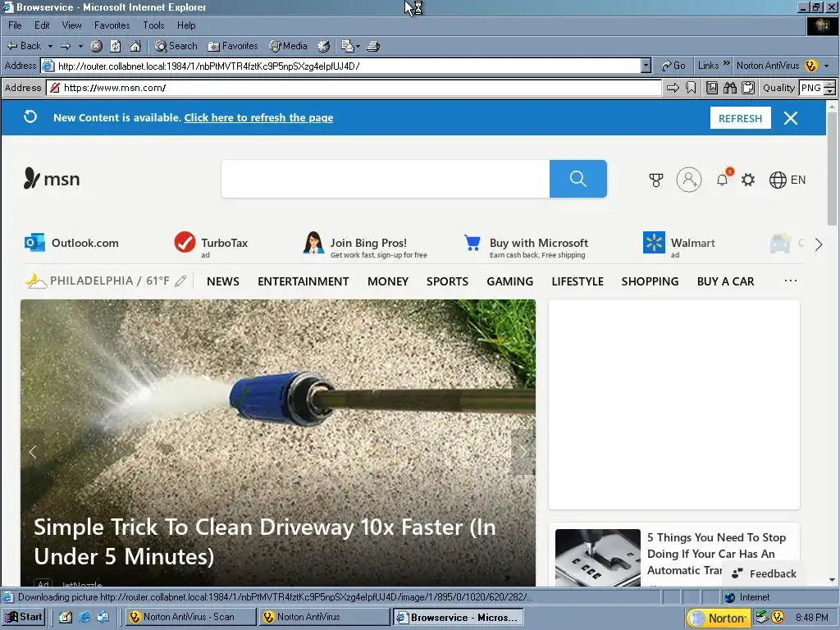This screenshot has width=840, height=630.
Task: Click the REFRESH button in blue banner
Action: 741,118
